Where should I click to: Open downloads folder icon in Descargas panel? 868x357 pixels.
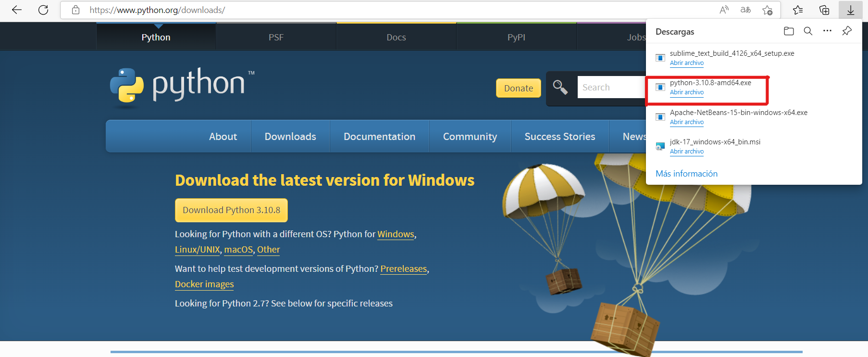click(789, 31)
